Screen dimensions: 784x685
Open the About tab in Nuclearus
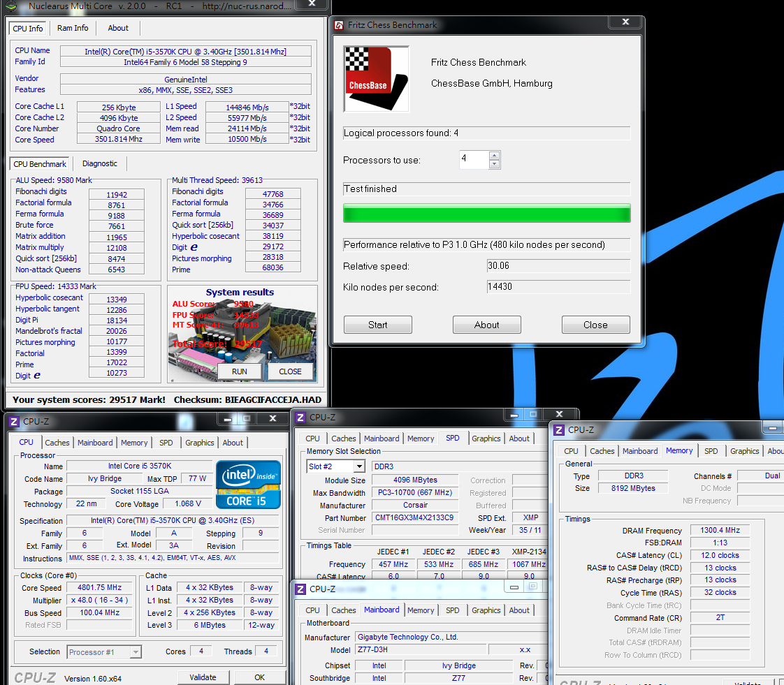118,28
